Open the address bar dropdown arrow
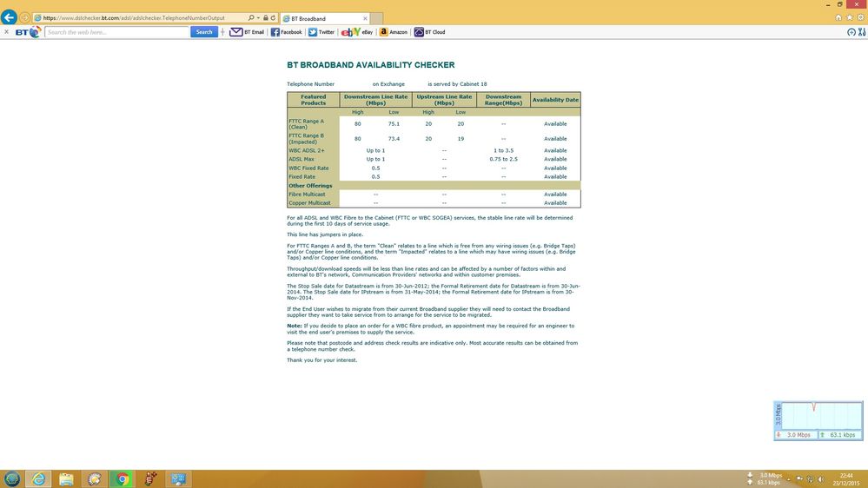 tap(258, 17)
